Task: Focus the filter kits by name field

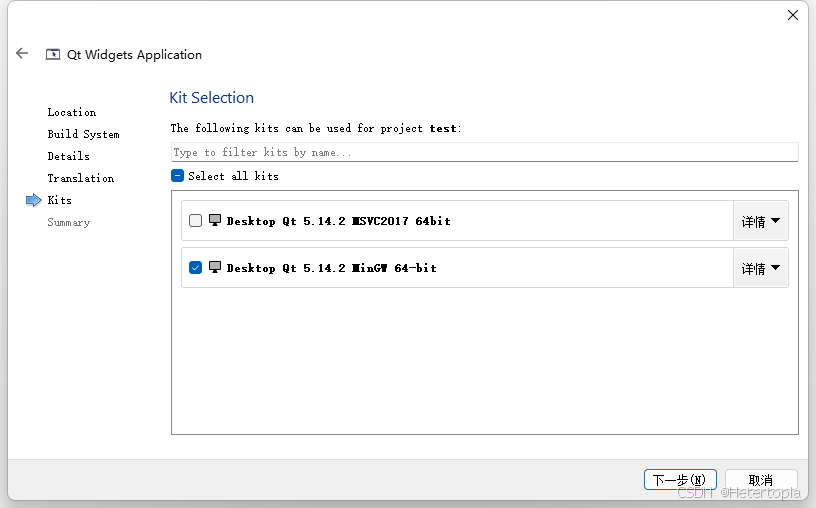Action: click(x=484, y=152)
